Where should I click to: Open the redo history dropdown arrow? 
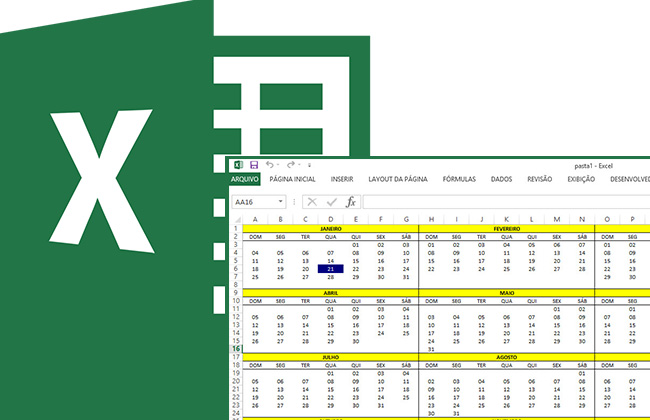click(x=299, y=165)
